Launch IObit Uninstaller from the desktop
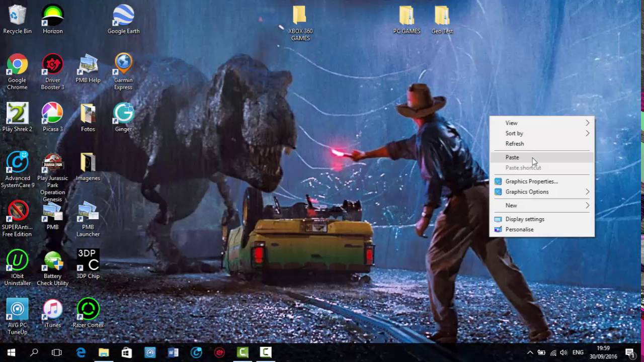The width and height of the screenshot is (644, 362). point(18,268)
